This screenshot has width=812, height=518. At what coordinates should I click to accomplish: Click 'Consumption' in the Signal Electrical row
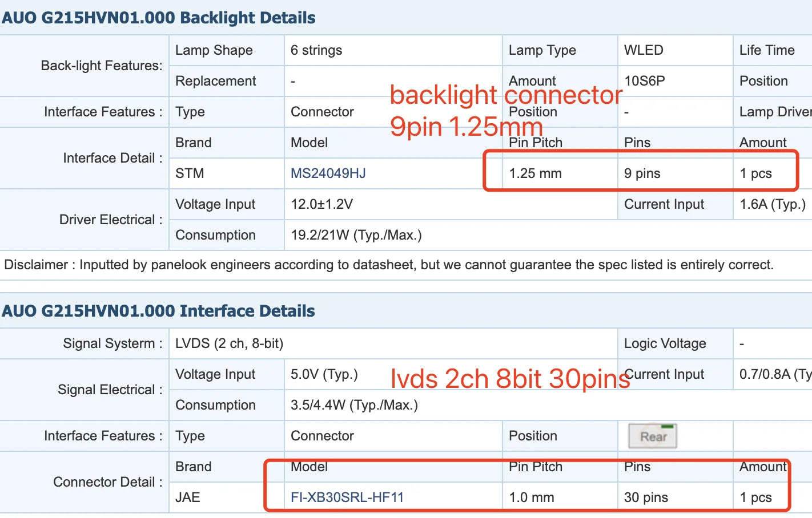pos(215,405)
